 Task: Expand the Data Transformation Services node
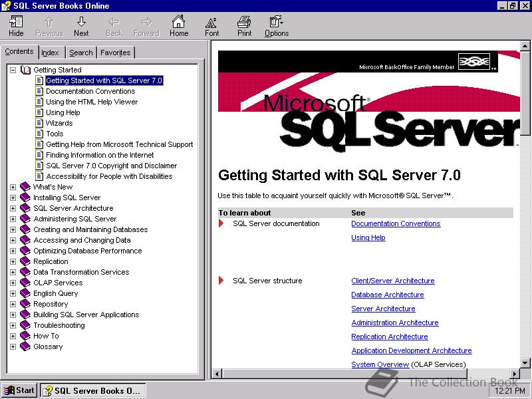point(13,272)
